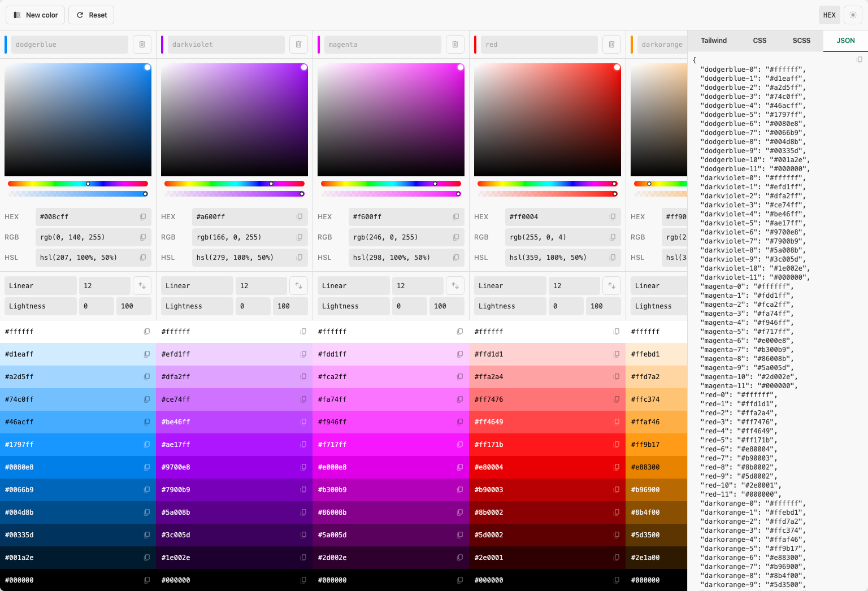
Task: Copy red HEX value #ff0004
Action: click(x=613, y=217)
